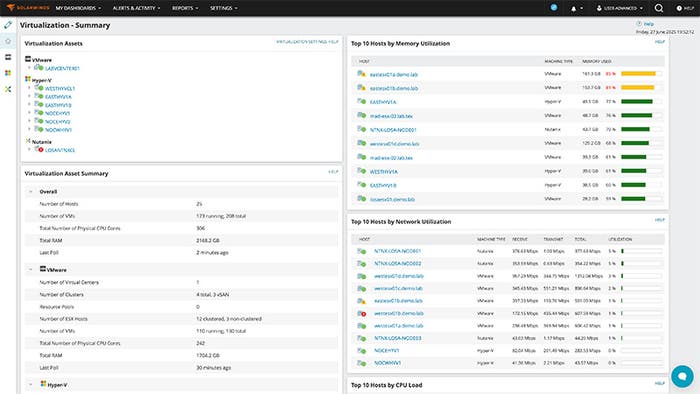Click the SolarWinds logo in the header

click(28, 8)
